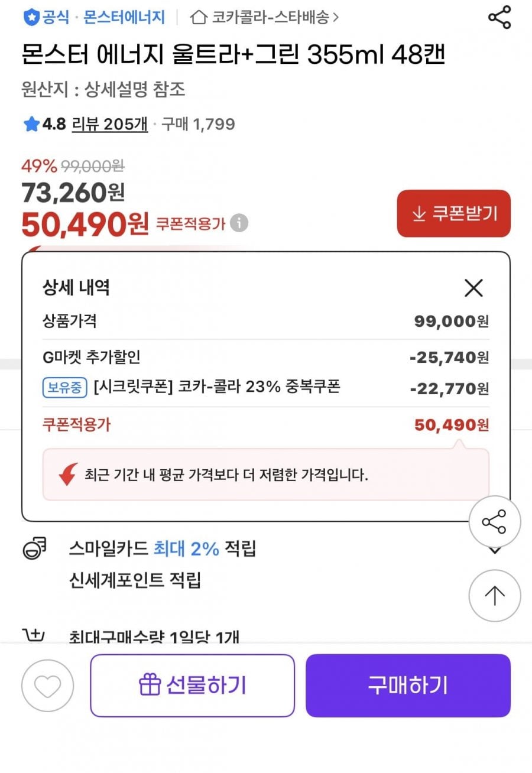Tap the home icon beside 코카콜라-스타배송
This screenshot has width=532, height=773.
199,18
